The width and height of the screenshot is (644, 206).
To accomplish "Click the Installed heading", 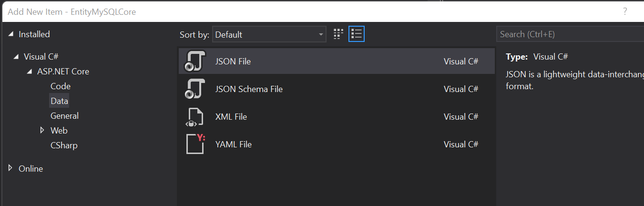I will coord(34,34).
